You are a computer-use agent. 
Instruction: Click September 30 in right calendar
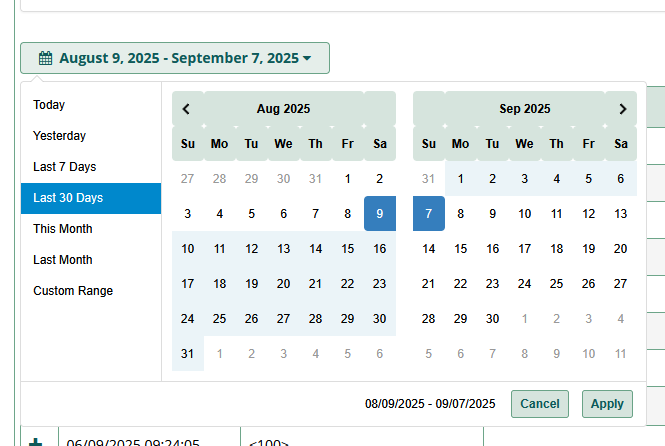(x=493, y=319)
